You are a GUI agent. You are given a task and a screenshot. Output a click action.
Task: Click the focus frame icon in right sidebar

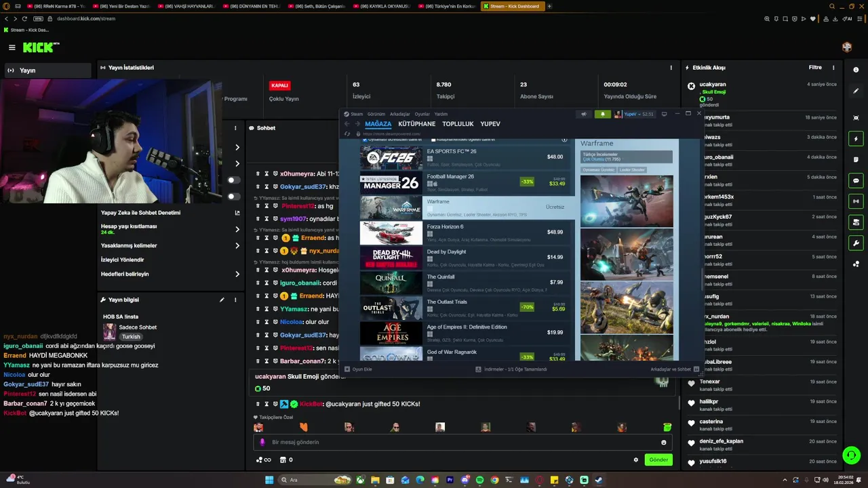click(856, 117)
